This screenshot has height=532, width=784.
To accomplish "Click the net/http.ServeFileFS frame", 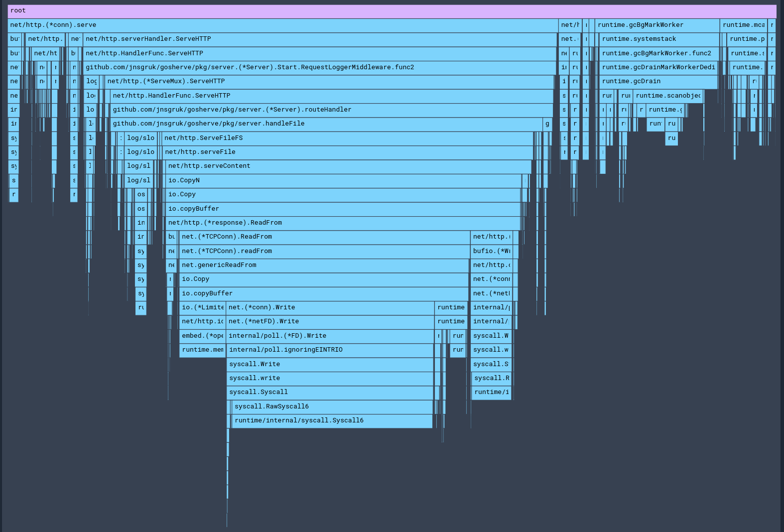I will (x=347, y=138).
